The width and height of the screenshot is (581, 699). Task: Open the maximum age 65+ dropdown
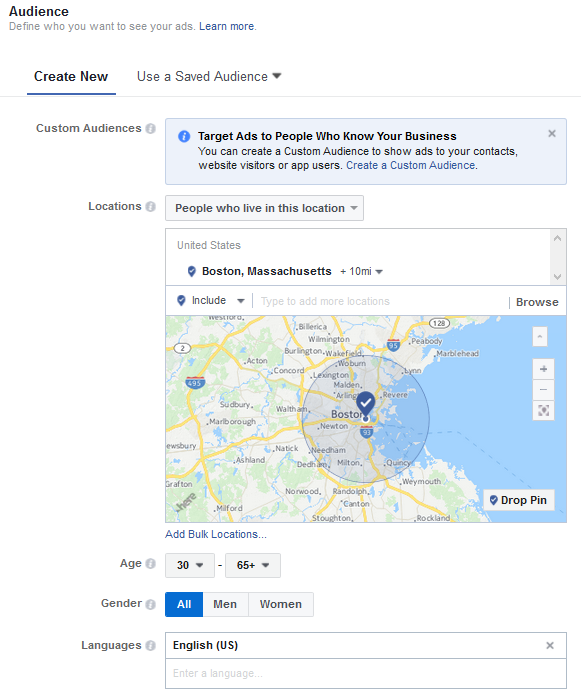pyautogui.click(x=253, y=565)
